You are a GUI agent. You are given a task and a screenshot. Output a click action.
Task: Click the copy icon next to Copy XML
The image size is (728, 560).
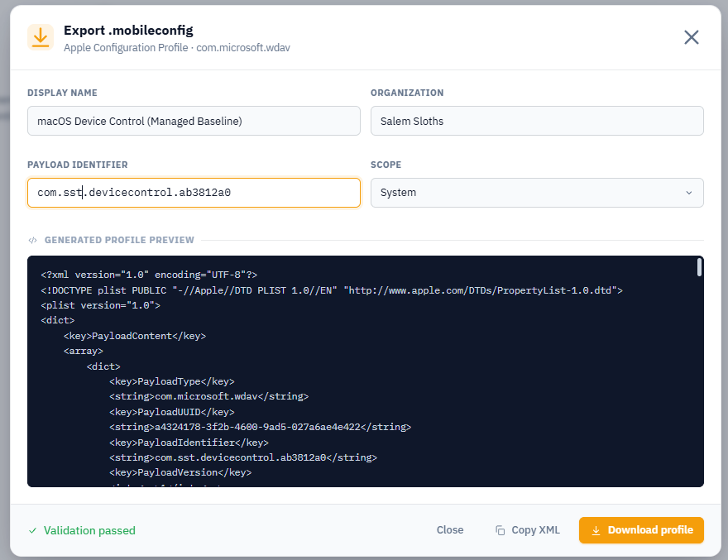500,530
